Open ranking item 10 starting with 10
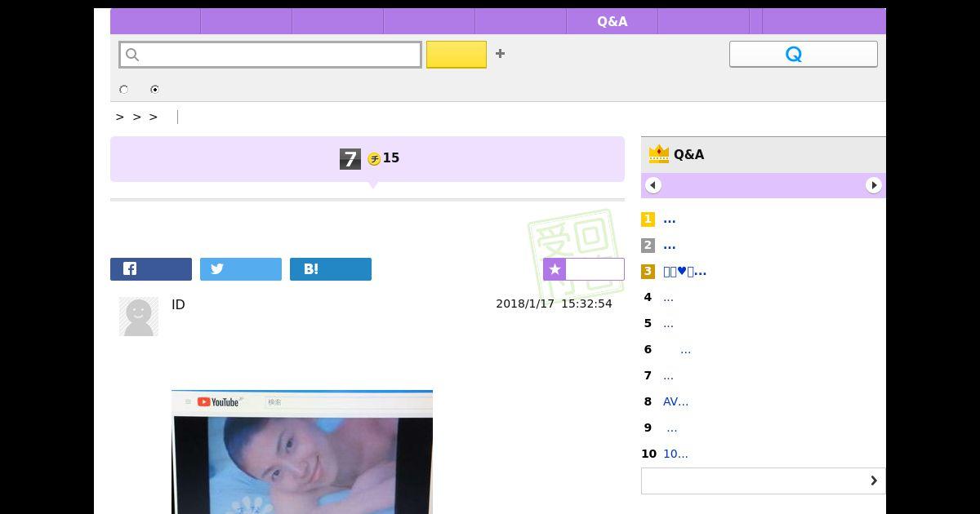 (x=675, y=454)
